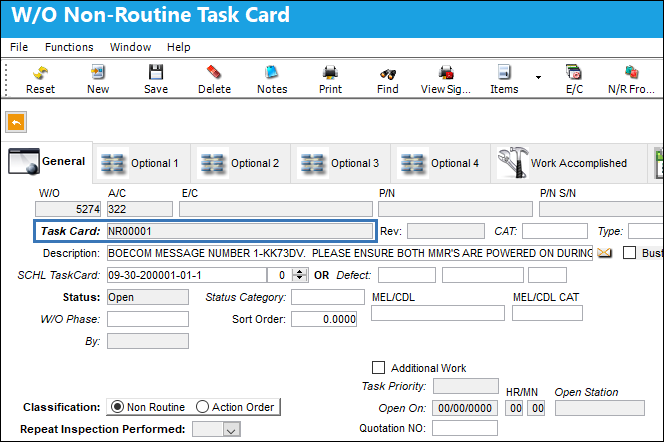Screen dimensions: 664x442
Task: Click the Description text field
Action: tap(350, 253)
